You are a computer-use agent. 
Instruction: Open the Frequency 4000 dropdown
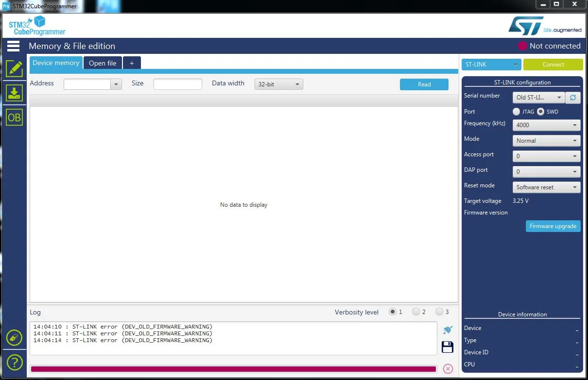546,125
